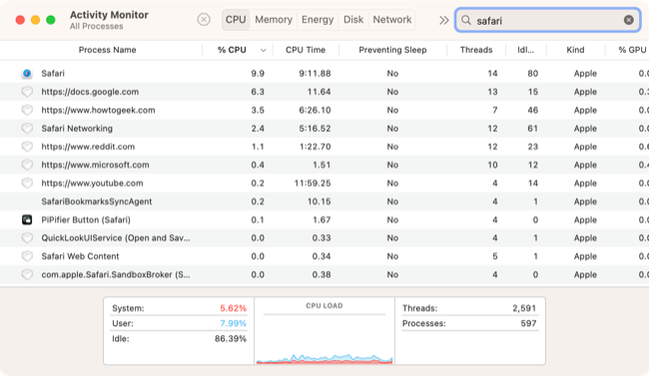Select the https://www.reddit.com process
This screenshot has width=649, height=376.
point(88,147)
